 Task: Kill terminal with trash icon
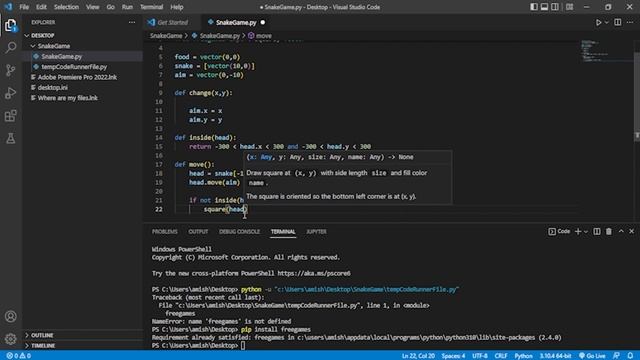coord(609,231)
